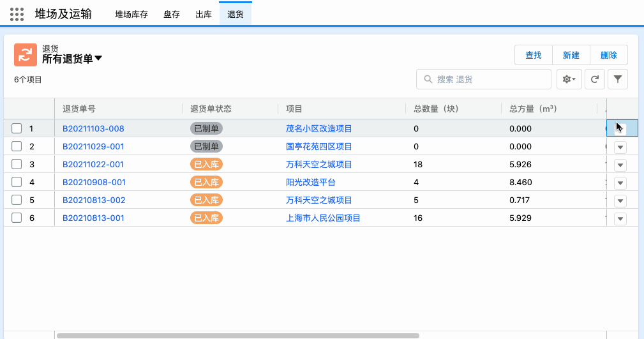Open the 阳光改造平台 project link
This screenshot has height=339, width=644.
pyautogui.click(x=311, y=182)
